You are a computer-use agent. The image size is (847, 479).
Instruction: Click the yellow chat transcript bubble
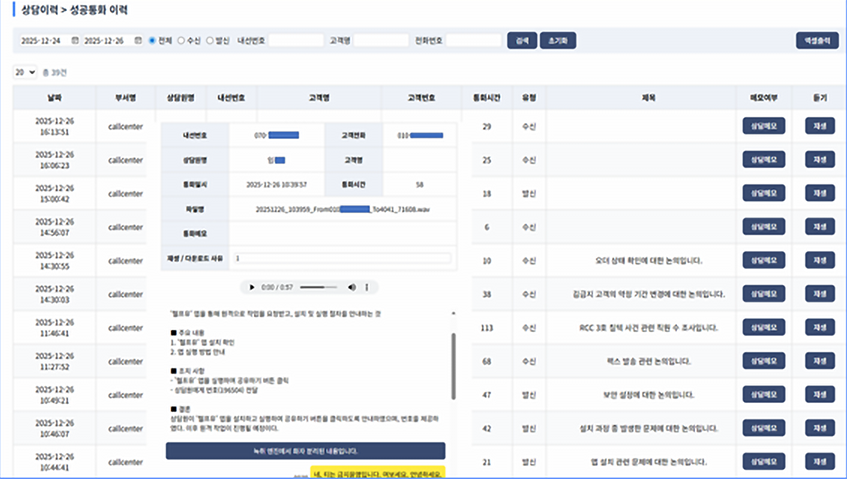coord(378,473)
